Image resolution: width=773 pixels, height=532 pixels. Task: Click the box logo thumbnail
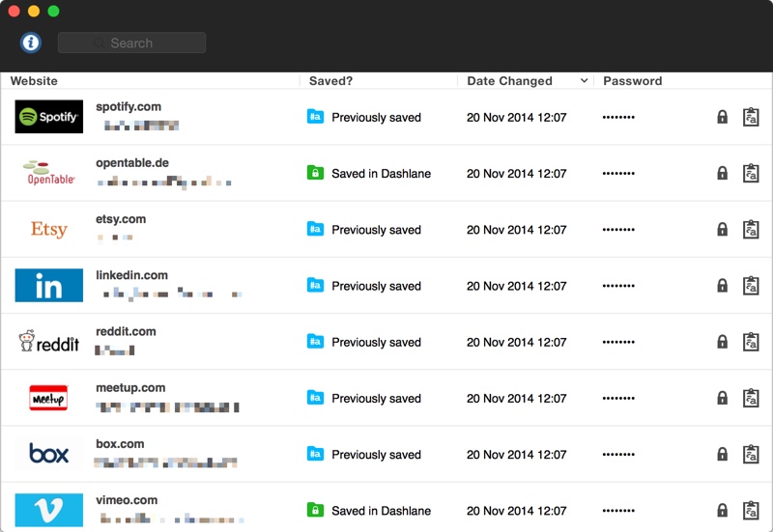coord(49,454)
